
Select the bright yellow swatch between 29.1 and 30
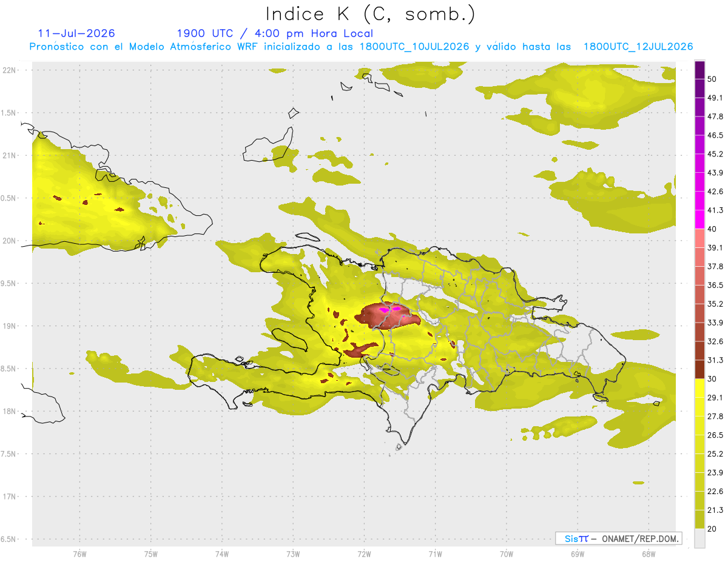point(699,388)
